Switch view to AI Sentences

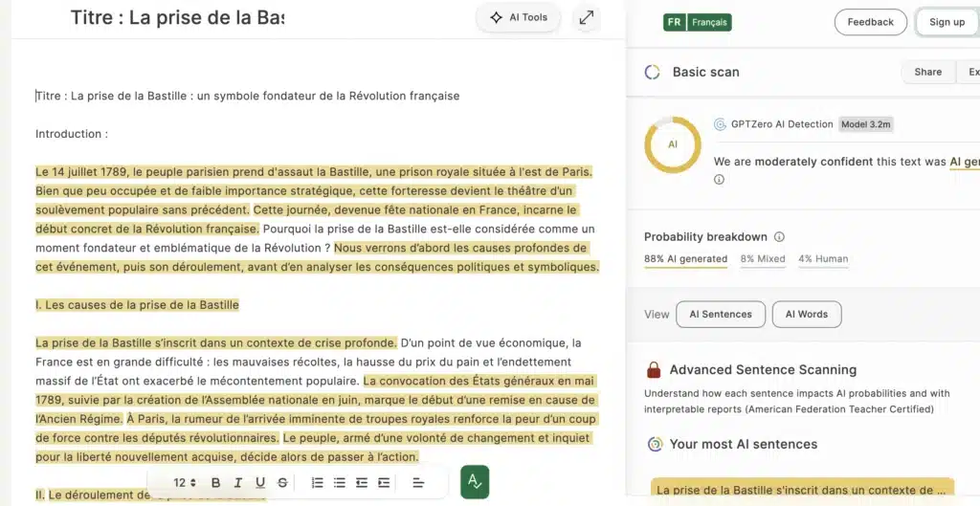(x=721, y=315)
